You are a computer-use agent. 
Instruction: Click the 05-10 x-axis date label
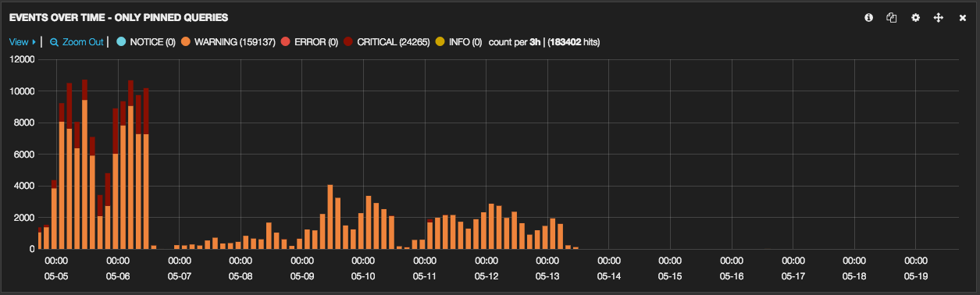(x=363, y=276)
